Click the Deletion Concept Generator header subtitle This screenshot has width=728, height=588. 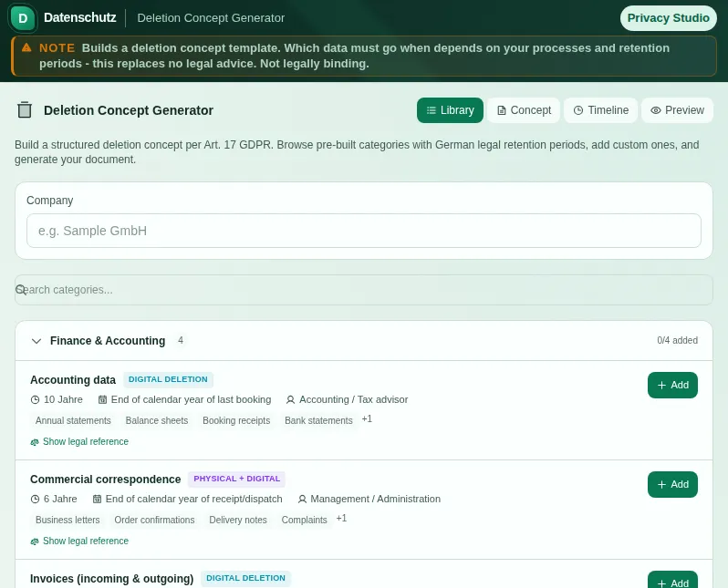pos(211,18)
